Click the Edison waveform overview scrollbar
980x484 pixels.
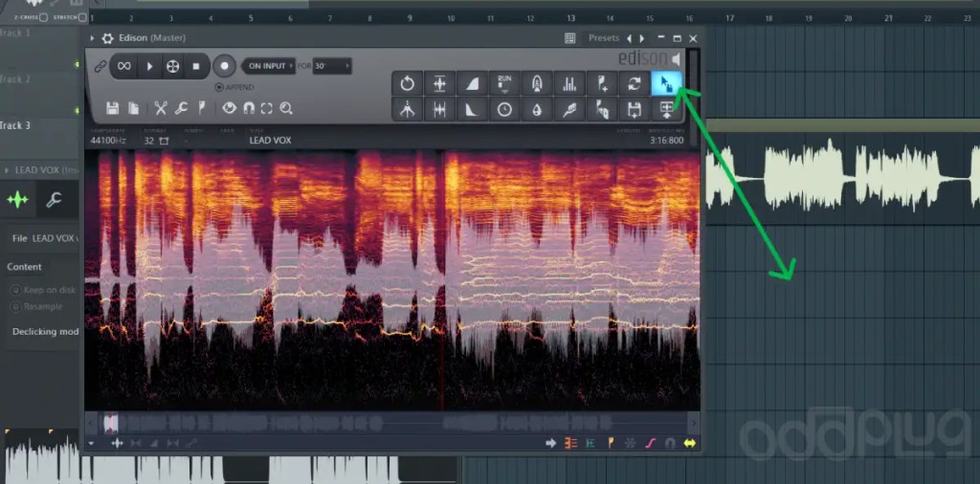click(x=392, y=424)
